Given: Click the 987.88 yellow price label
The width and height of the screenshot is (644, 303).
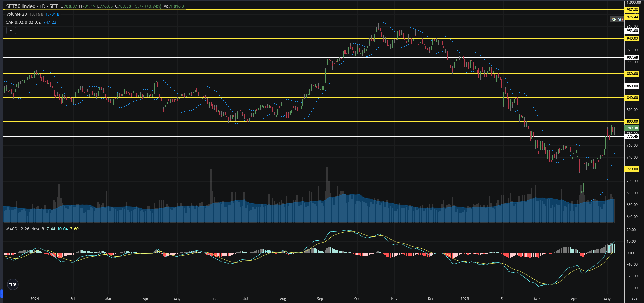Looking at the screenshot, I should (x=632, y=10).
